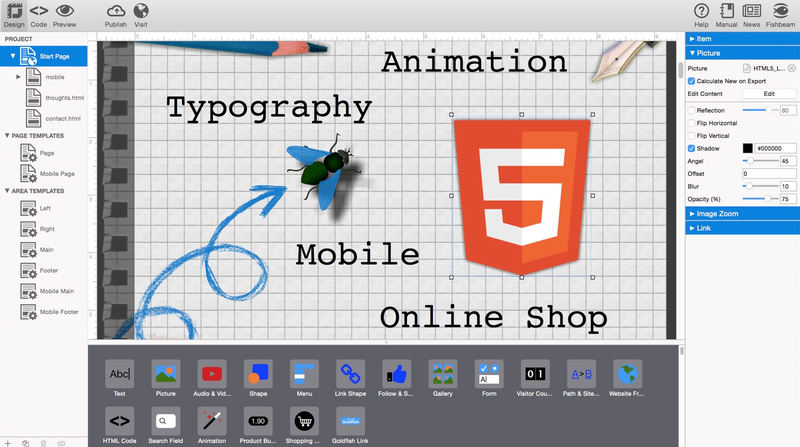The height and width of the screenshot is (447, 800).
Task: Add a Gallery item from palette
Action: coord(443,379)
